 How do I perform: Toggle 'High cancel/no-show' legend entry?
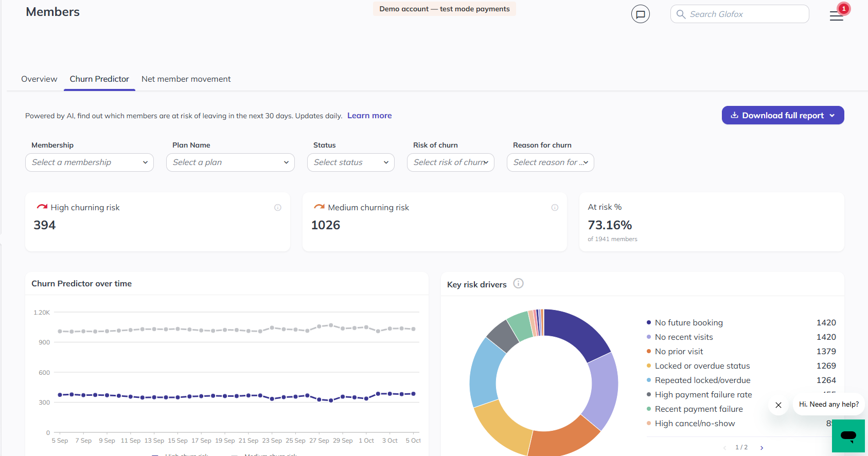click(691, 424)
